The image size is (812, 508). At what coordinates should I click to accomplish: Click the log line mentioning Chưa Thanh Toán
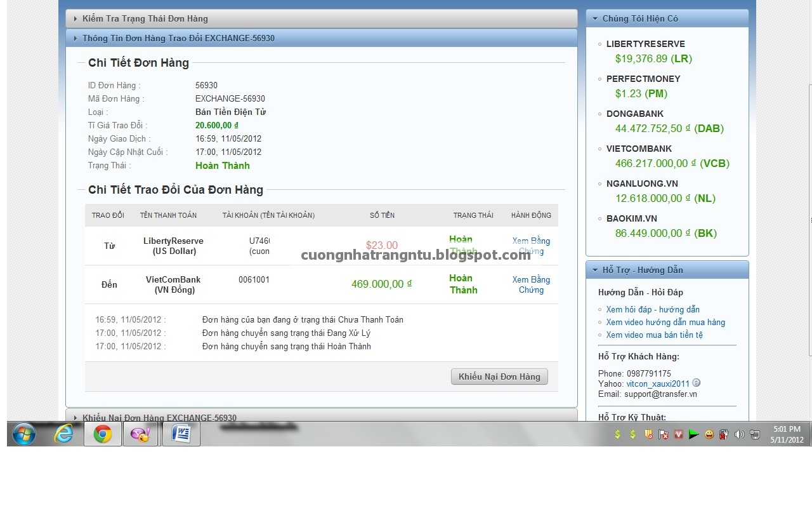(x=303, y=319)
